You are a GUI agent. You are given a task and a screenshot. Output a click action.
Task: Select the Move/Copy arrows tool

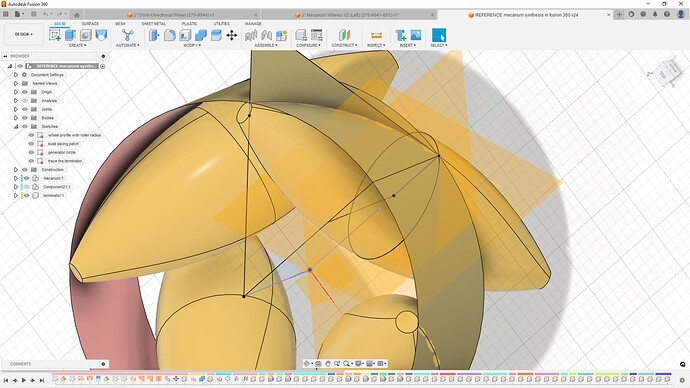[232, 35]
